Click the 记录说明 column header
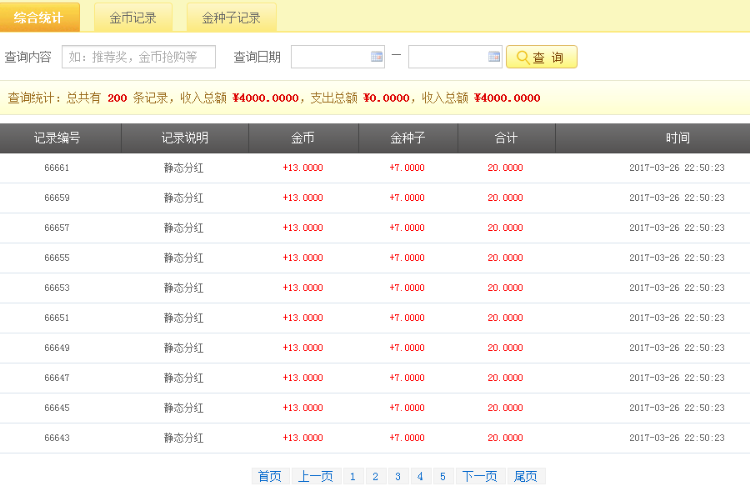The image size is (750, 491). point(185,138)
